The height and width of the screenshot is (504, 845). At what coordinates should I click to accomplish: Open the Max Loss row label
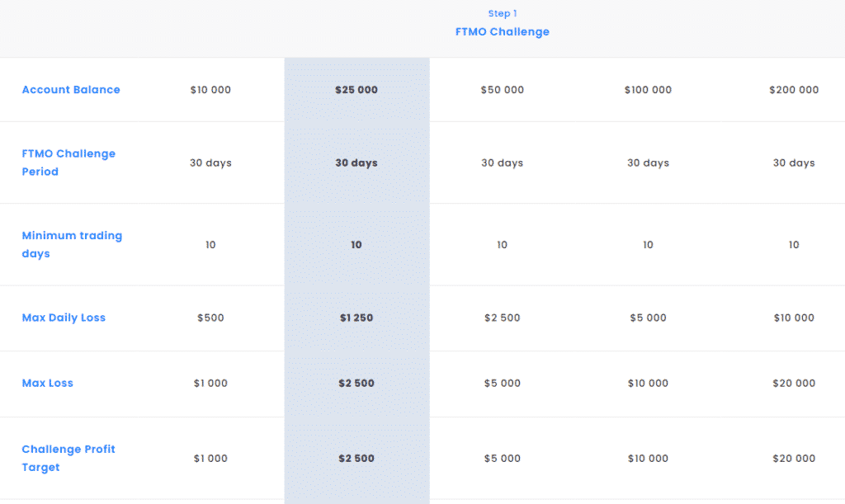coord(47,384)
